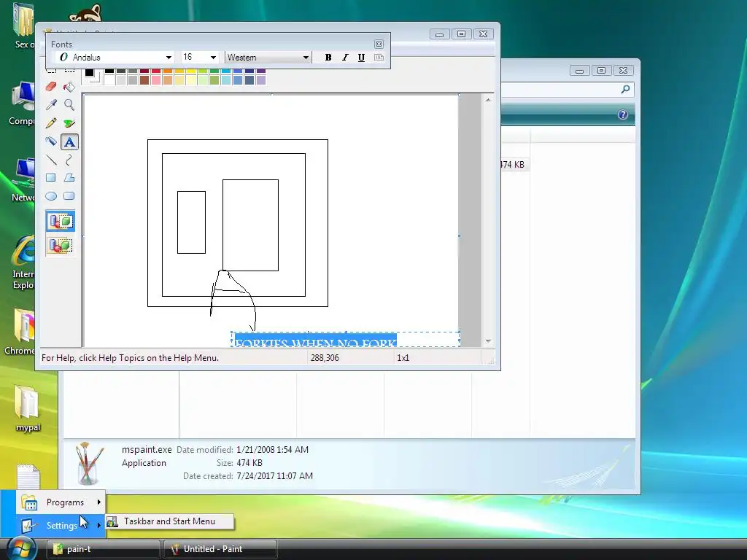This screenshot has width=747, height=560.
Task: Click the 474 KB size value in the details pane
Action: click(x=249, y=463)
